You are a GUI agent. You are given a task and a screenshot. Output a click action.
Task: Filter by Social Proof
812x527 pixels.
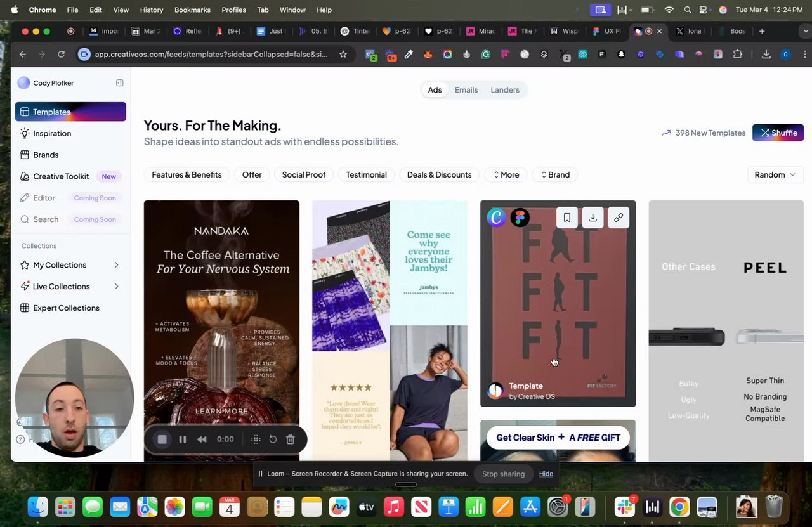click(x=304, y=174)
